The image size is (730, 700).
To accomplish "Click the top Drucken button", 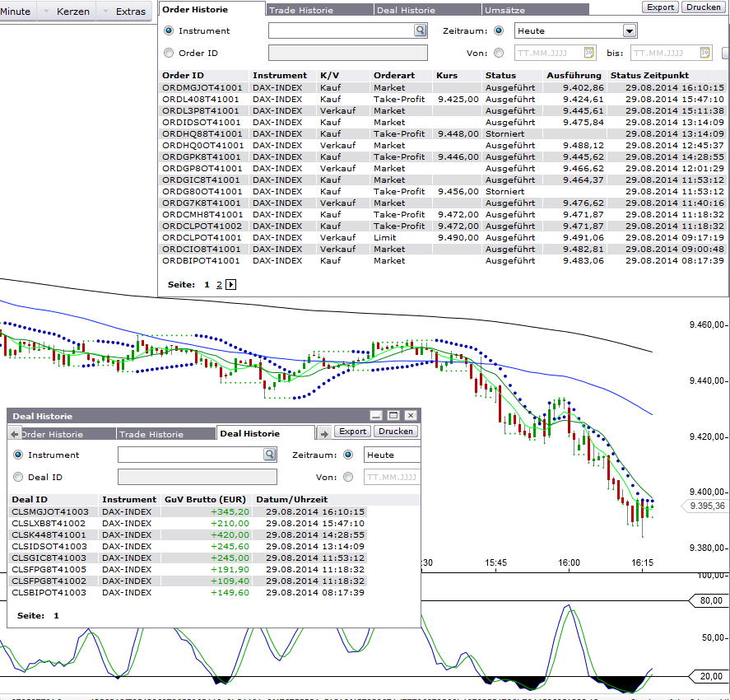I will tap(703, 7).
